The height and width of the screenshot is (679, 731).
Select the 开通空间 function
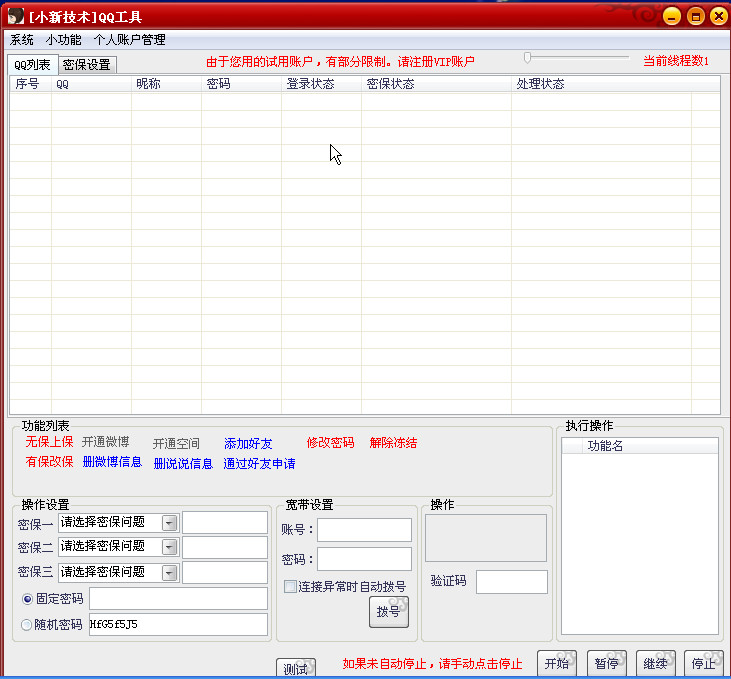176,443
